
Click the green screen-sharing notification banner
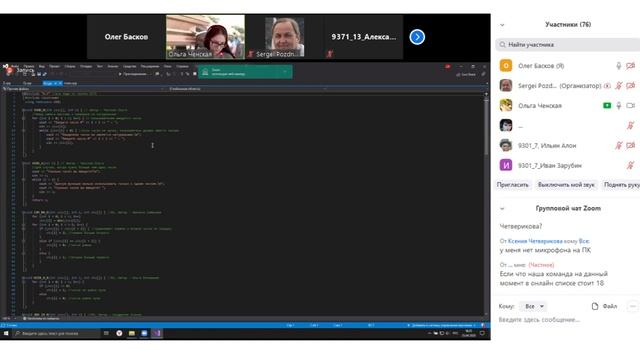pos(245,72)
